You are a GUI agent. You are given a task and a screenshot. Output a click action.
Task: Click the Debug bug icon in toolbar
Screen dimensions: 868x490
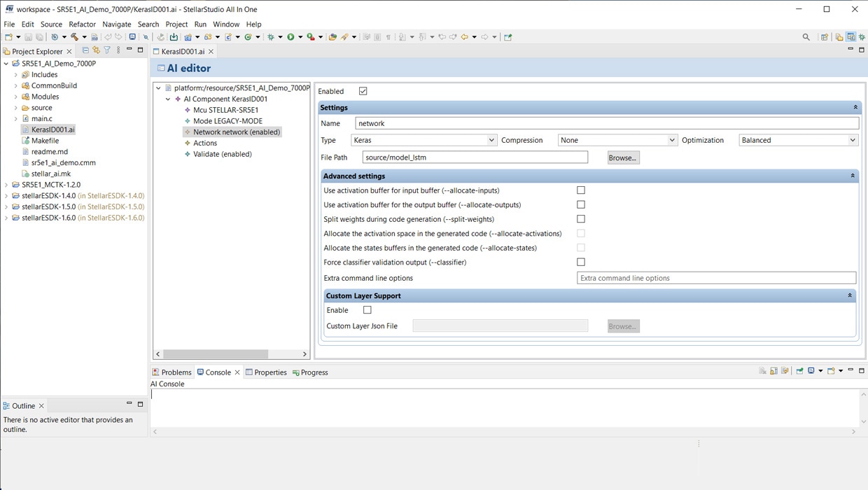[x=271, y=37]
